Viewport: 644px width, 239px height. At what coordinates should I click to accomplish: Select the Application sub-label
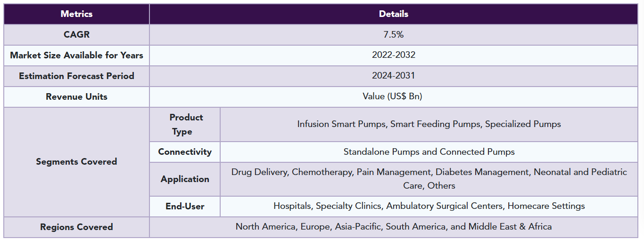click(185, 179)
